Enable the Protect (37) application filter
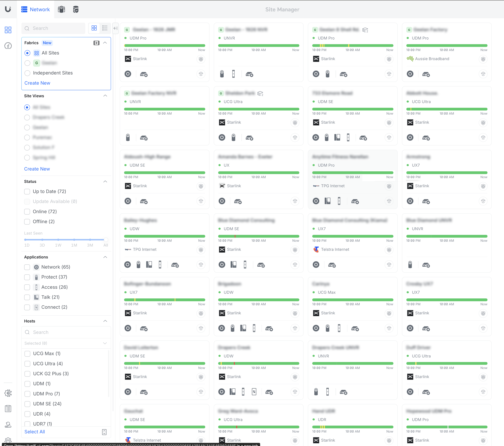Viewport: 504px width, 446px height. (27, 277)
